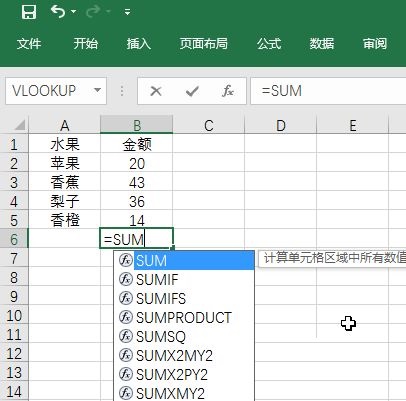Switch to the 开始 ribbon tab
Viewport: 406px width, 401px height.
[86, 44]
